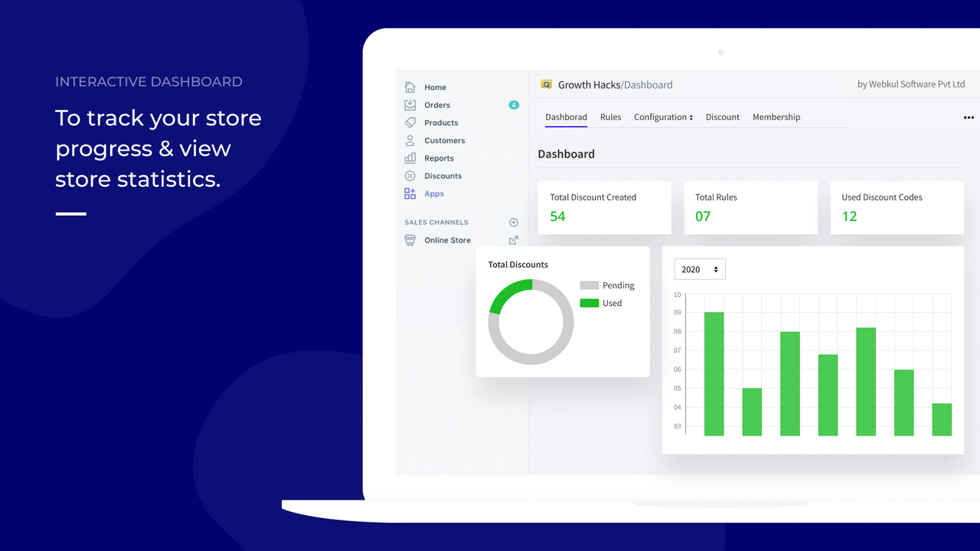
Task: Open Reports via the bar chart icon
Action: point(410,158)
